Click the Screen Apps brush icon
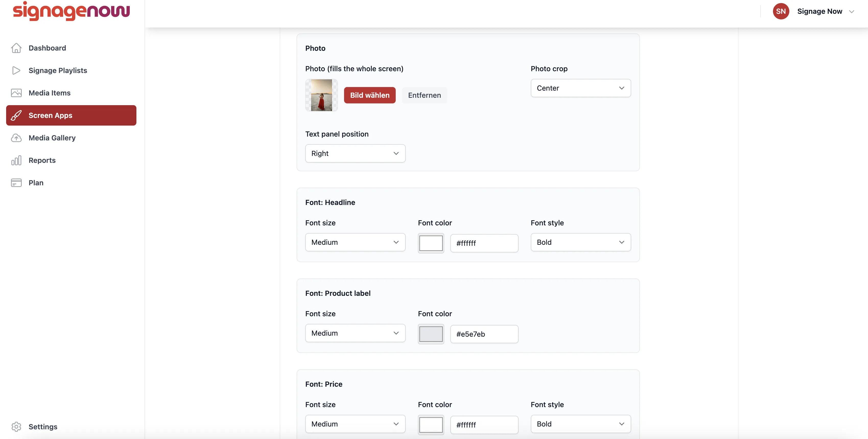The width and height of the screenshot is (868, 439). point(16,115)
